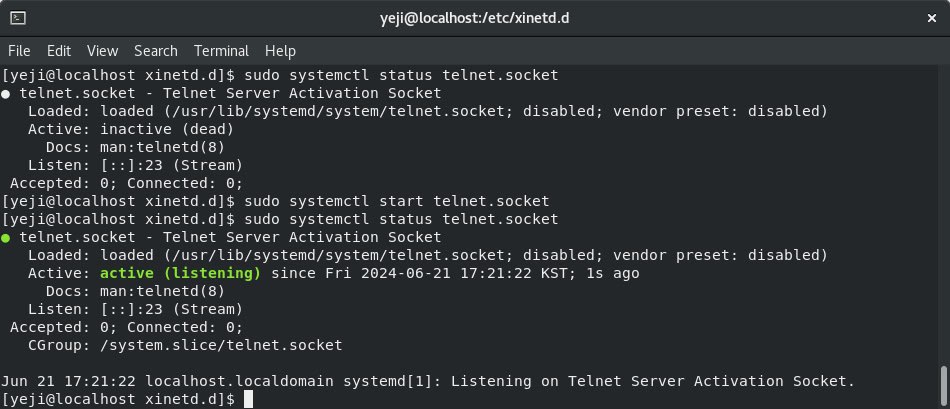
Task: Open the Terminal menu
Action: click(221, 51)
